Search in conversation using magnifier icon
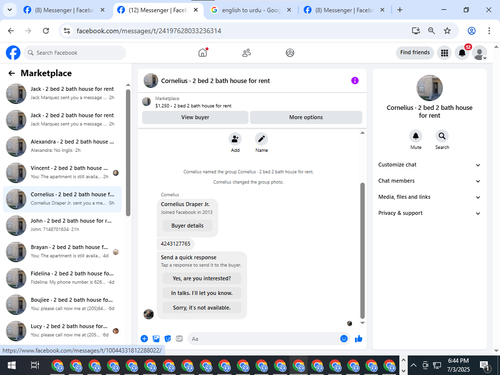500x375 pixels. click(442, 136)
